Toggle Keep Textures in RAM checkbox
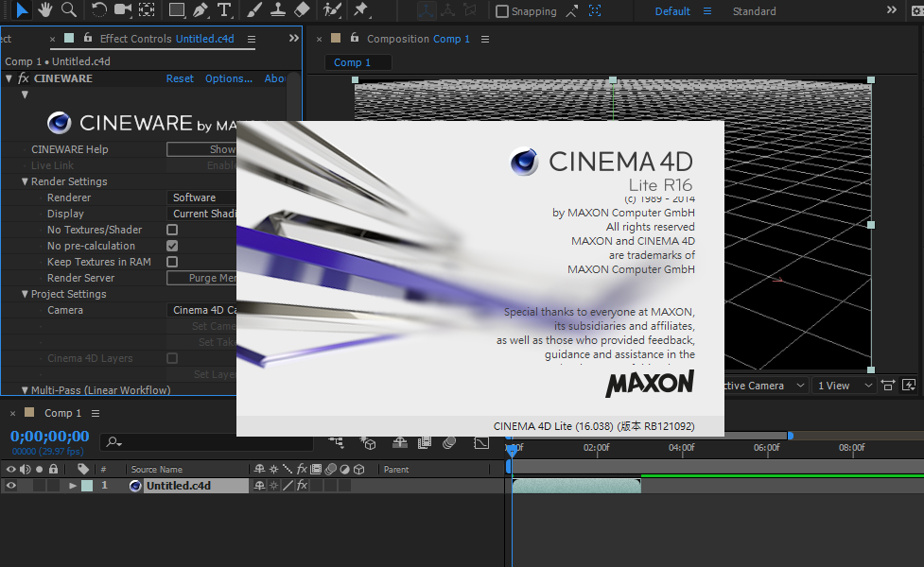 [172, 262]
